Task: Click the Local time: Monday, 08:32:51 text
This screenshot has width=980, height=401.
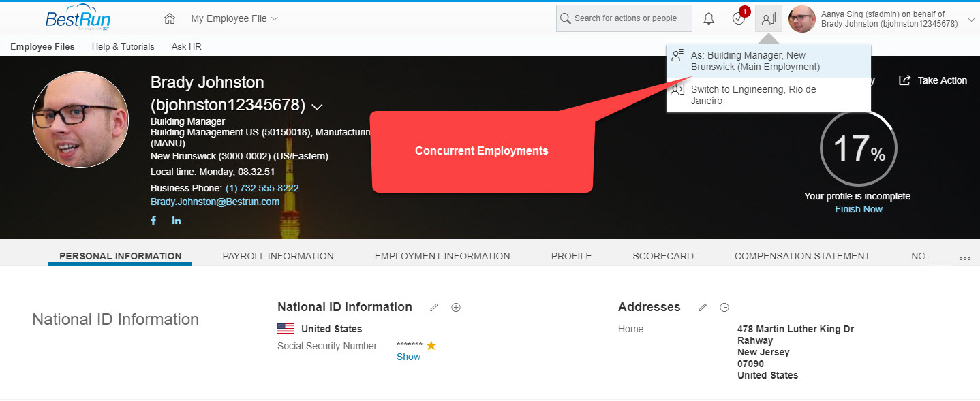Action: (x=213, y=172)
